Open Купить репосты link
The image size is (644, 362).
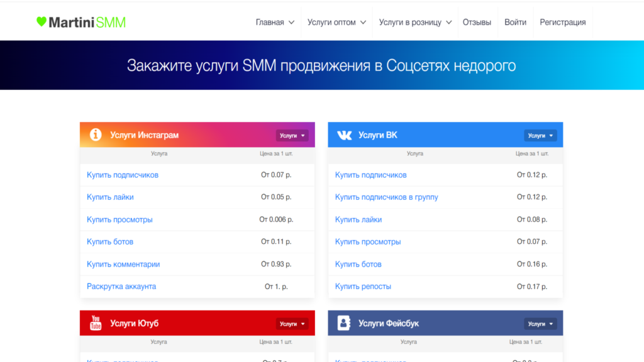coord(363,287)
